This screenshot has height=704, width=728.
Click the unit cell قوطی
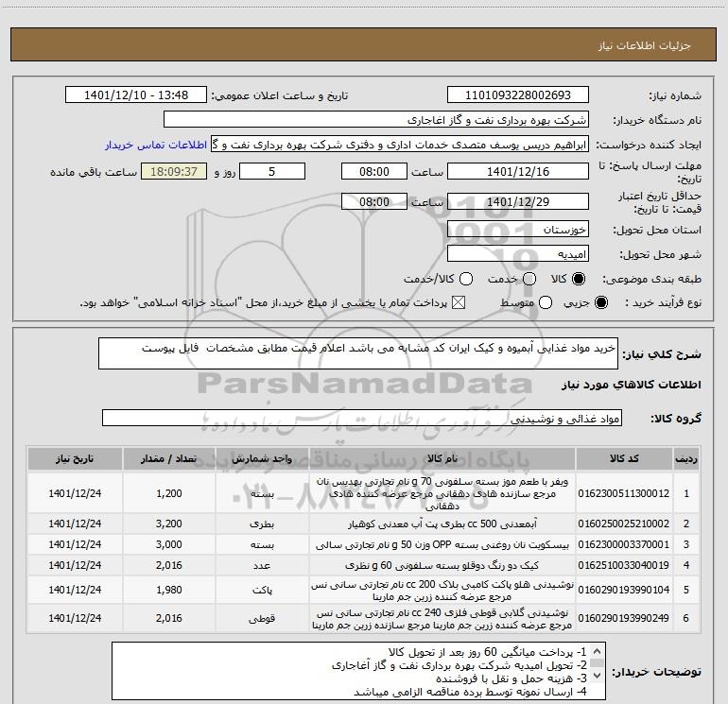pyautogui.click(x=262, y=619)
